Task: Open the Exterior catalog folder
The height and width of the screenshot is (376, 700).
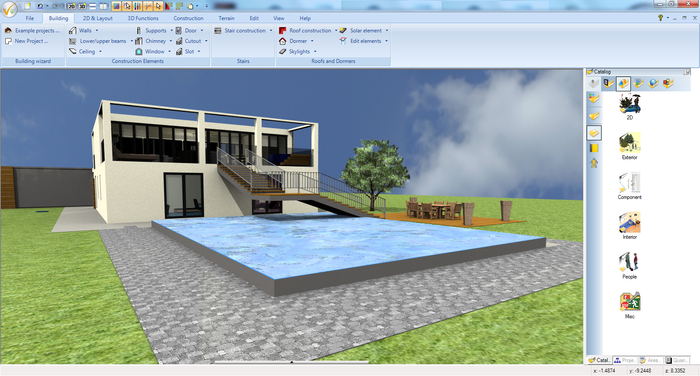Action: click(x=629, y=146)
